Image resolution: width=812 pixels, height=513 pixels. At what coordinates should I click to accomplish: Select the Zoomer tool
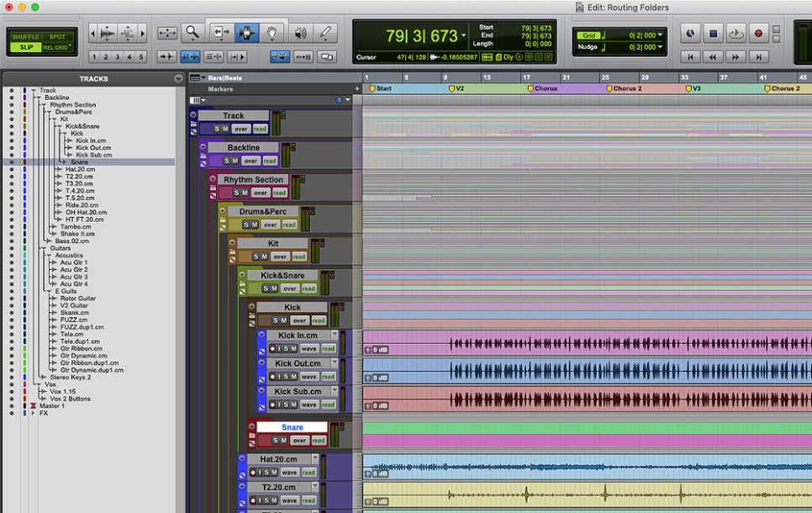click(x=192, y=33)
